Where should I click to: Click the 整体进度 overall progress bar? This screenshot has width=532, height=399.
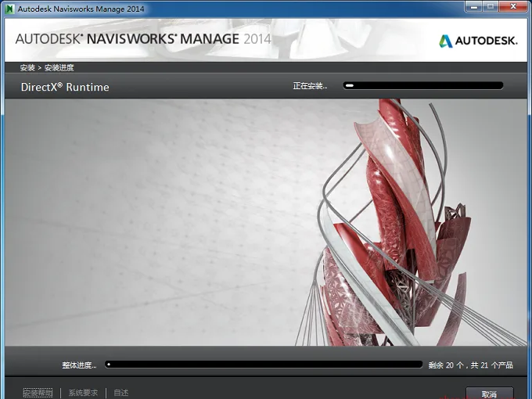click(x=264, y=365)
